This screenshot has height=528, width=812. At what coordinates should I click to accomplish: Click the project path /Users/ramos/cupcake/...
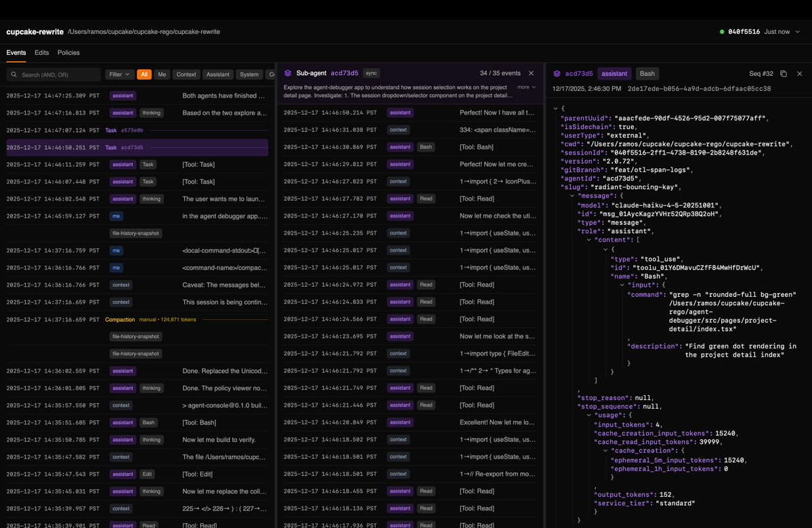point(144,32)
